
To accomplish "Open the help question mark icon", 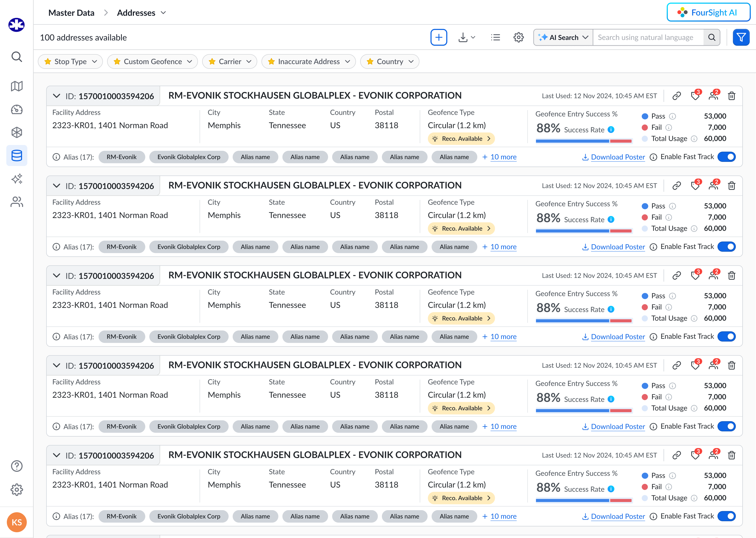I will pyautogui.click(x=17, y=466).
